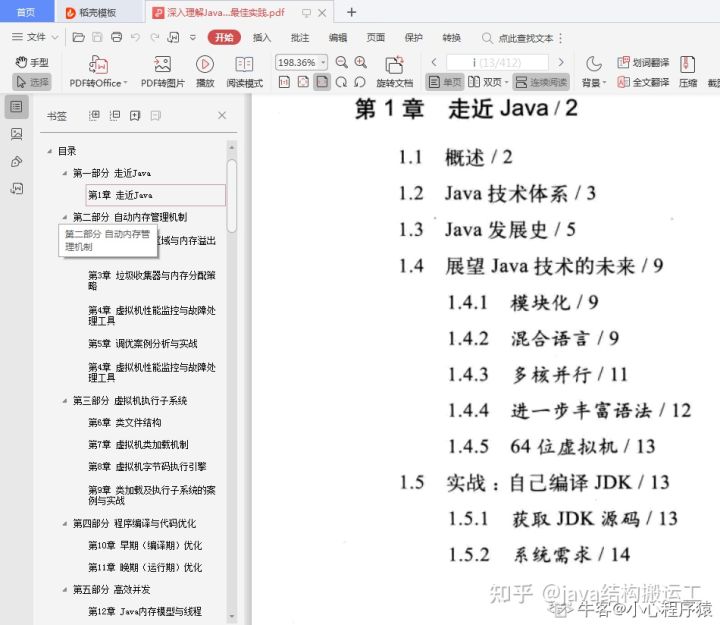Open the 插入 ribbon tab

click(x=262, y=38)
